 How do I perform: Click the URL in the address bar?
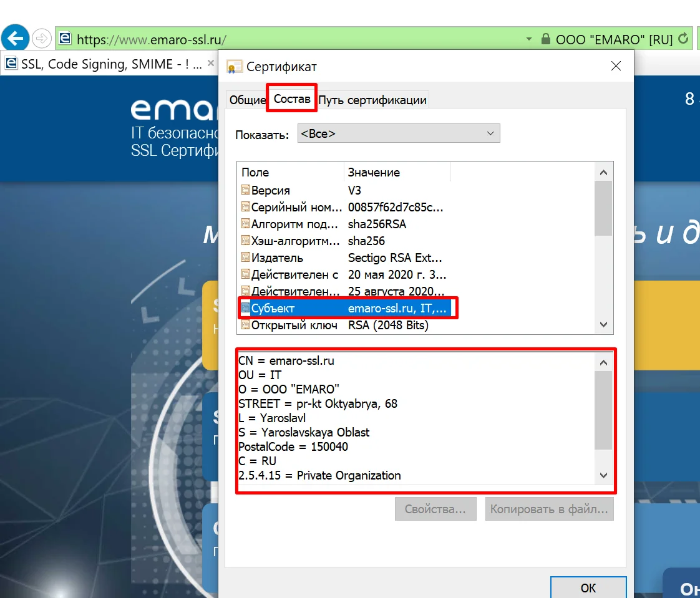(x=152, y=40)
